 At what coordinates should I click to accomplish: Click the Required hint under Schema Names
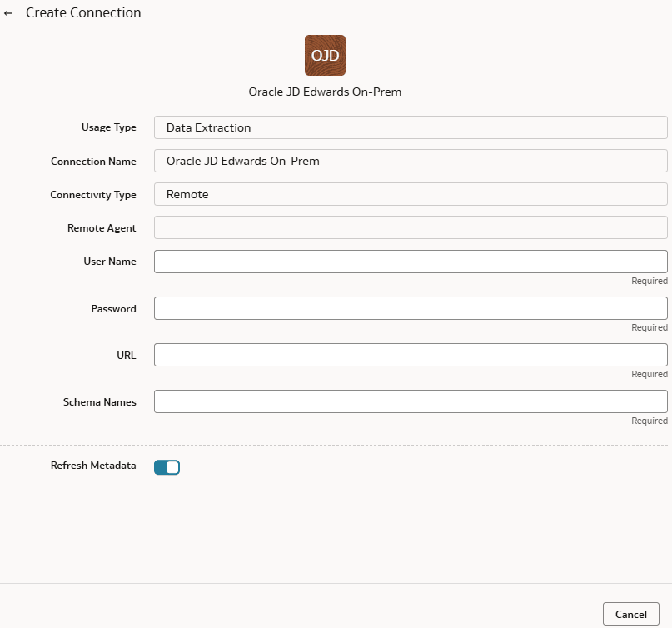(x=650, y=421)
